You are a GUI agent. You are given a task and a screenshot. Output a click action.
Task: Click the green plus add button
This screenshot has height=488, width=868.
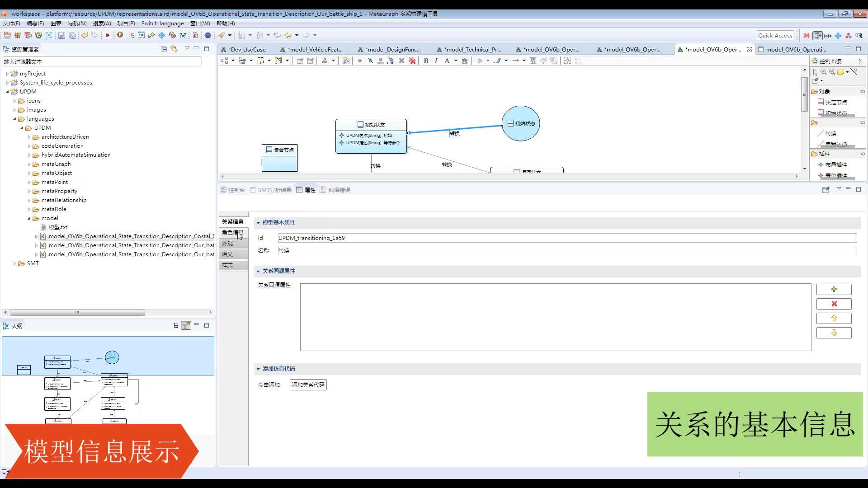(834, 289)
